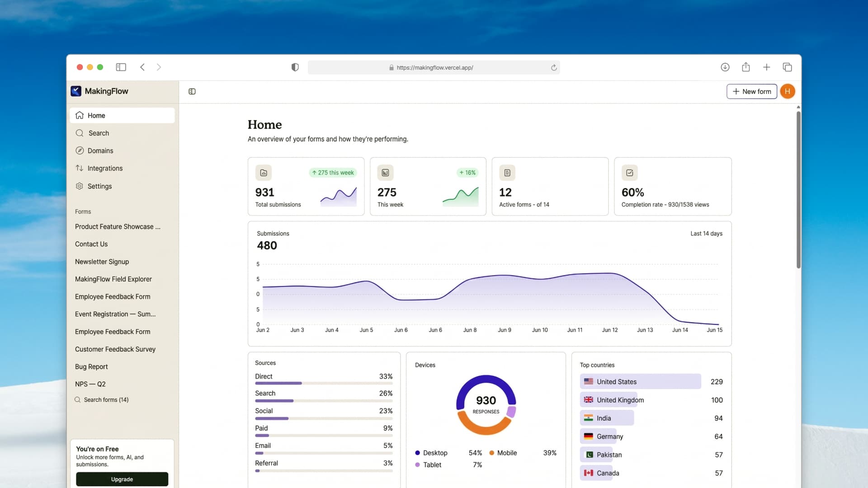Open Safari downloads
Viewport: 868px width, 488px height.
(725, 67)
